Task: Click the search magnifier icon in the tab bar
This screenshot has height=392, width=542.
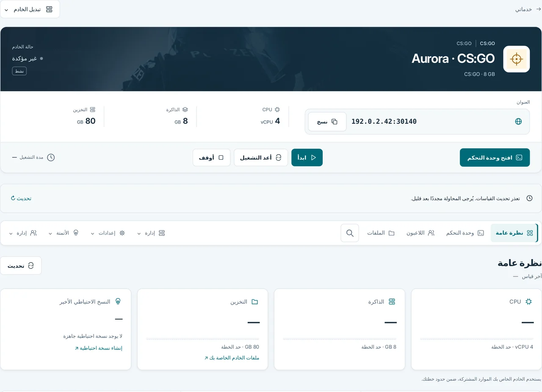Action: 350,233
